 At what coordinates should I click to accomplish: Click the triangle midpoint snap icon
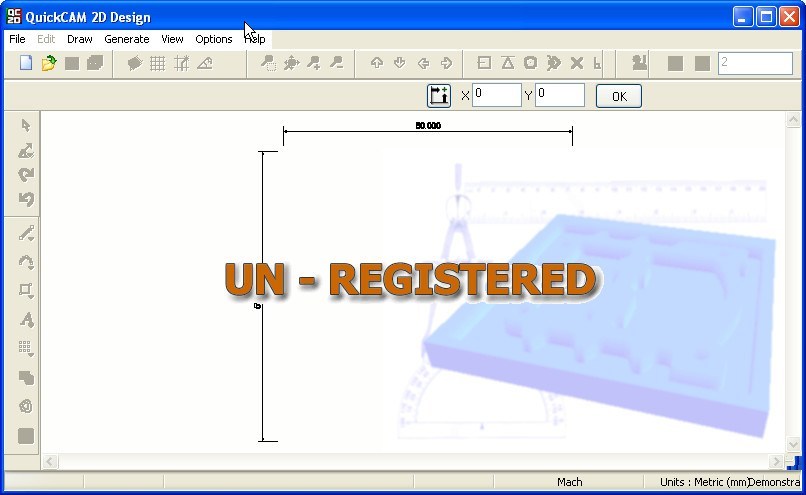click(507, 63)
